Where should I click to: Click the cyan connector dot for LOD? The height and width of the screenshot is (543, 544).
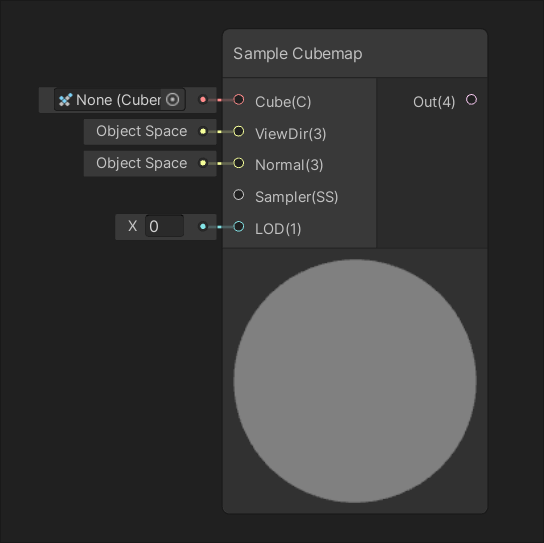tap(203, 227)
